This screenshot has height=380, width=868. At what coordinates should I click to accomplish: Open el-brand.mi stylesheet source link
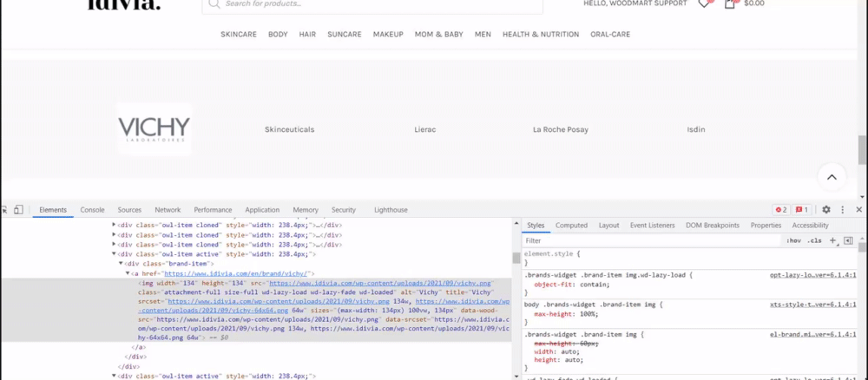(812, 334)
